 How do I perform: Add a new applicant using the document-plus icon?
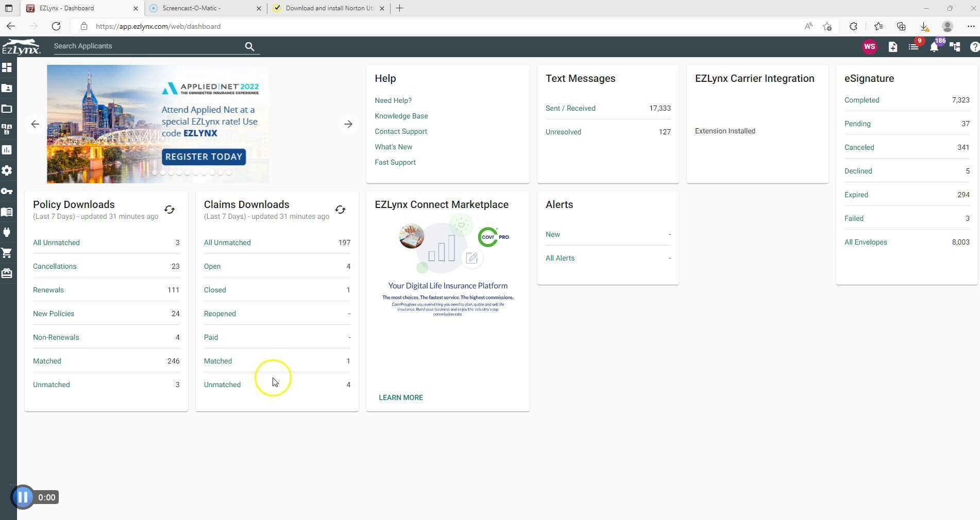(x=892, y=47)
